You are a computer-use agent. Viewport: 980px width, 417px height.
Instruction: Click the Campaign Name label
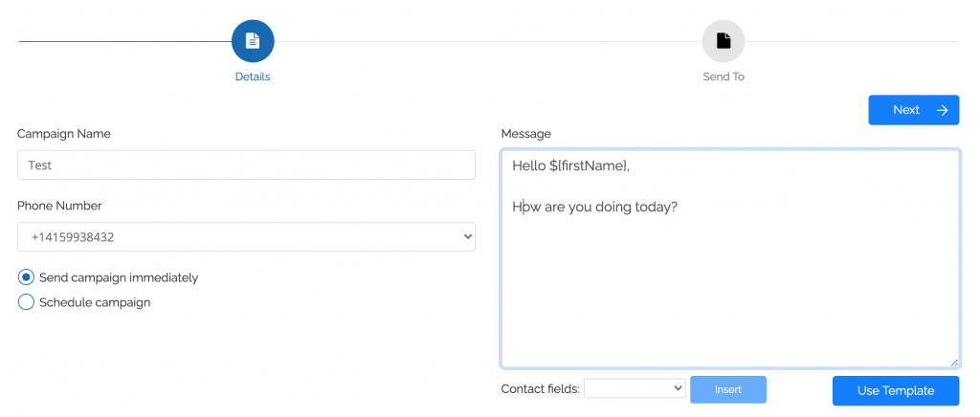63,133
